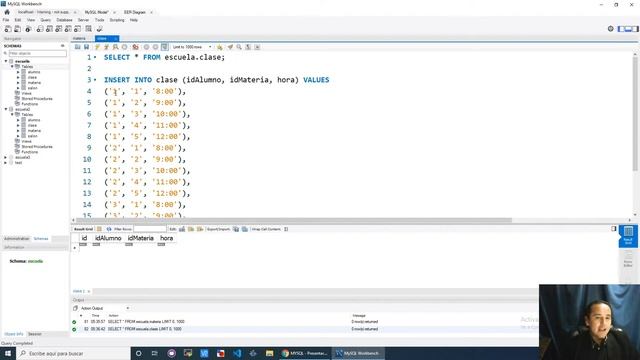Click the idAlumno column header

coord(108,238)
